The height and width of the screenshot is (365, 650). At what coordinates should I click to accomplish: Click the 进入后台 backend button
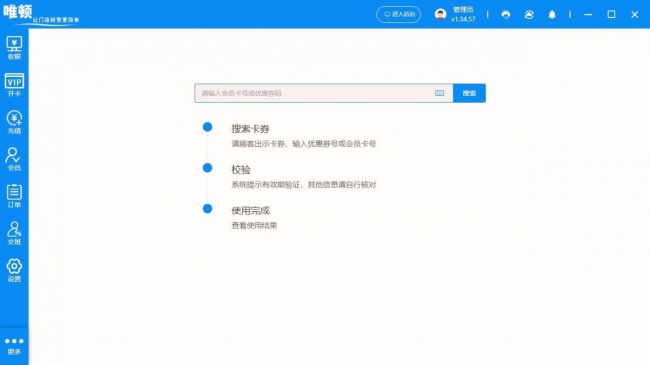click(x=398, y=15)
